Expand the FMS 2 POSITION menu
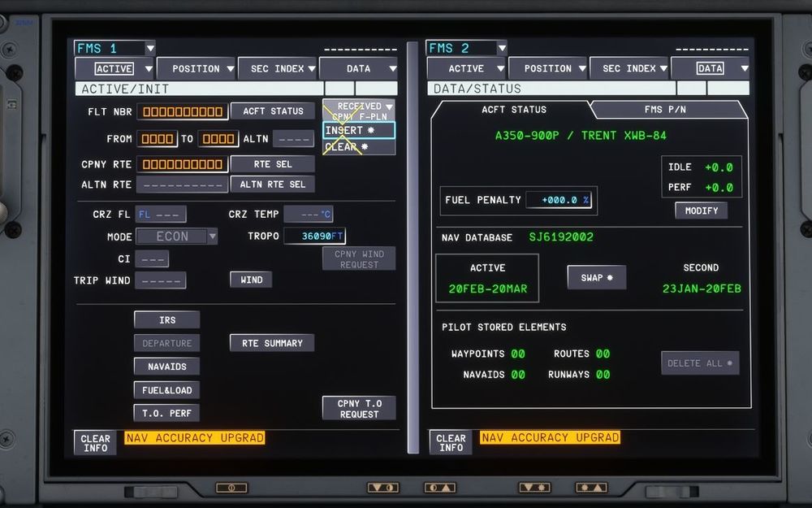 pos(547,69)
